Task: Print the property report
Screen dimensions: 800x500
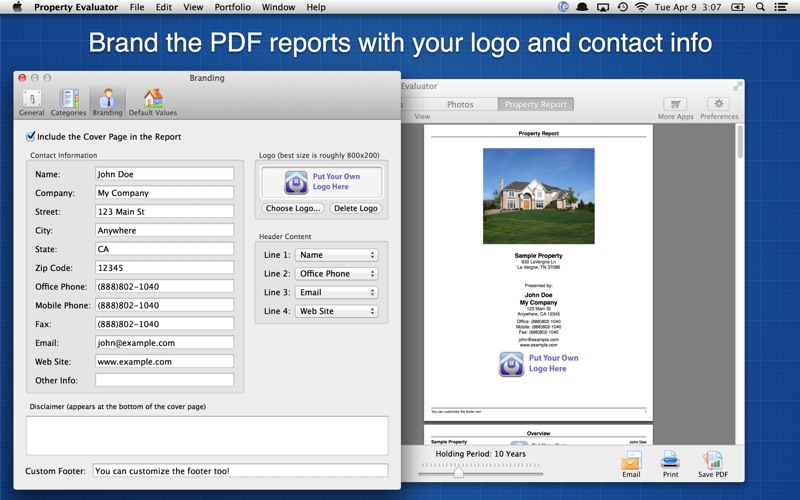Action: point(670,464)
